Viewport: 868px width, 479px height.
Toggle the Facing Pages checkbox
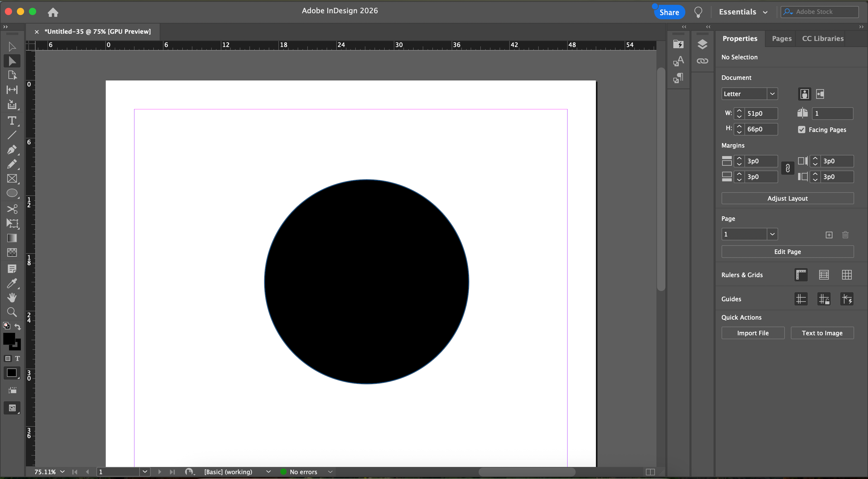point(802,130)
